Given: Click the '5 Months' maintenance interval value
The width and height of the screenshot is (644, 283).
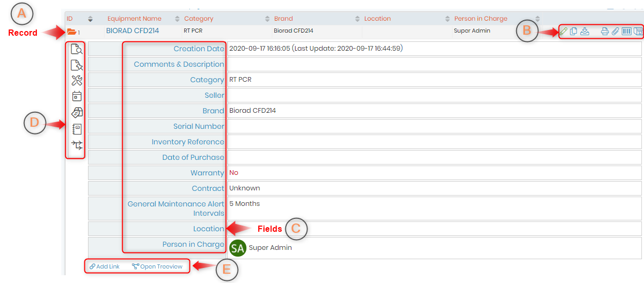Looking at the screenshot, I should click(245, 204).
